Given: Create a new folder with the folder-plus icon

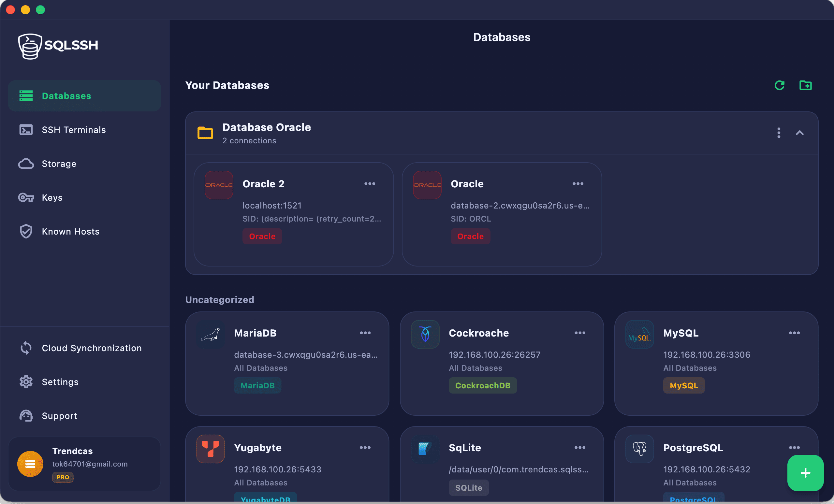Looking at the screenshot, I should tap(805, 85).
